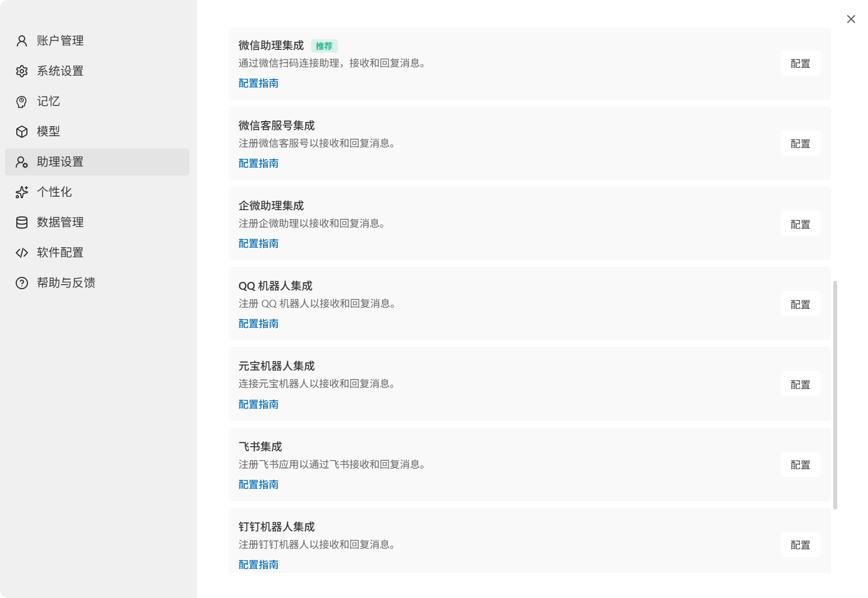This screenshot has height=598, width=868.
Task: Go to 软件配置 section
Action: click(97, 253)
